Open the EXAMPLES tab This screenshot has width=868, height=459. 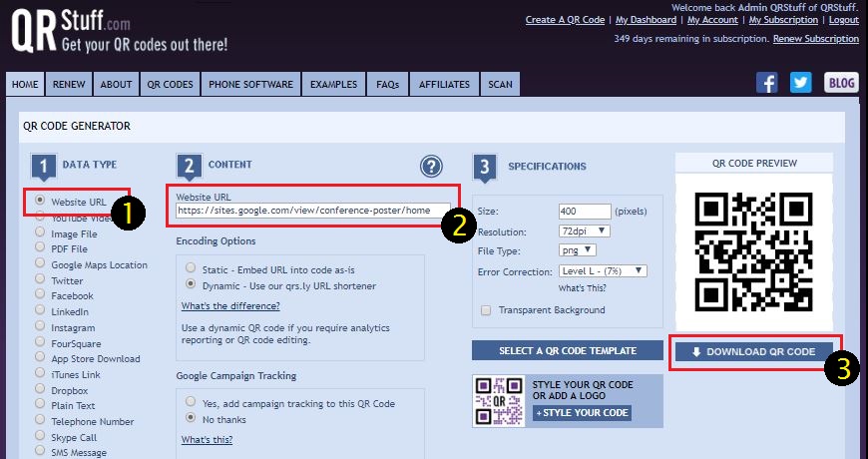(x=334, y=84)
